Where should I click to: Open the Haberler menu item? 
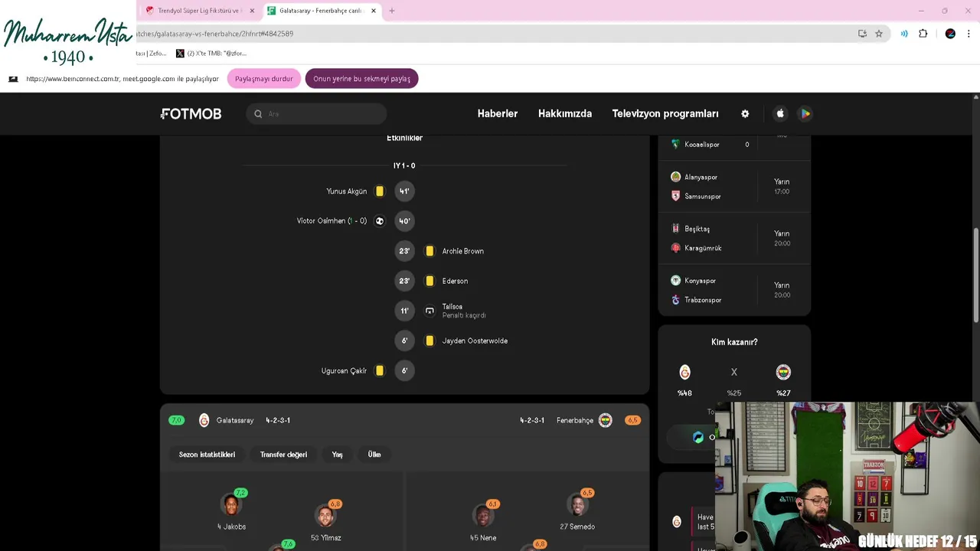click(498, 113)
